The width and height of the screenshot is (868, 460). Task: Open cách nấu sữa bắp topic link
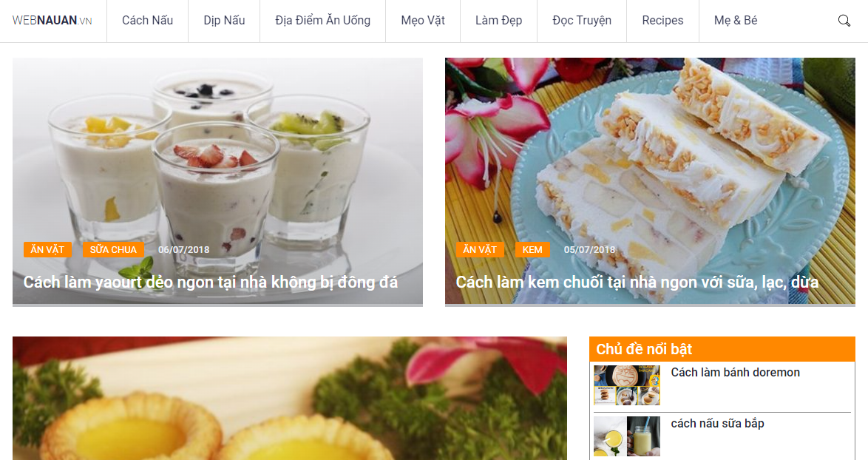[717, 424]
